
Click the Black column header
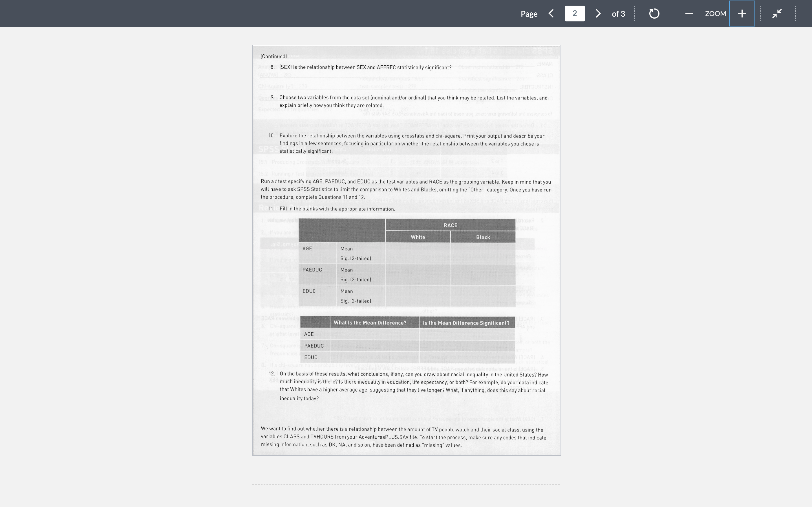[x=483, y=237]
